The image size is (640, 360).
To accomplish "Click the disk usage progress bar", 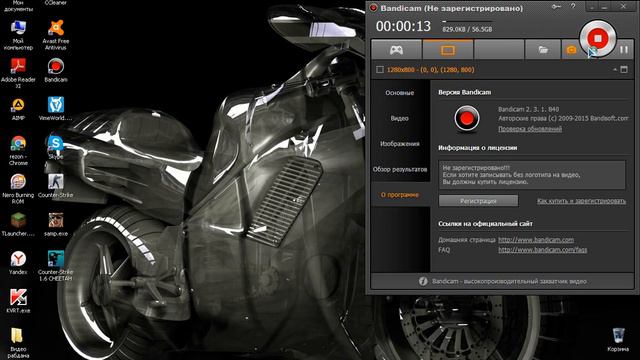I will pos(467,21).
